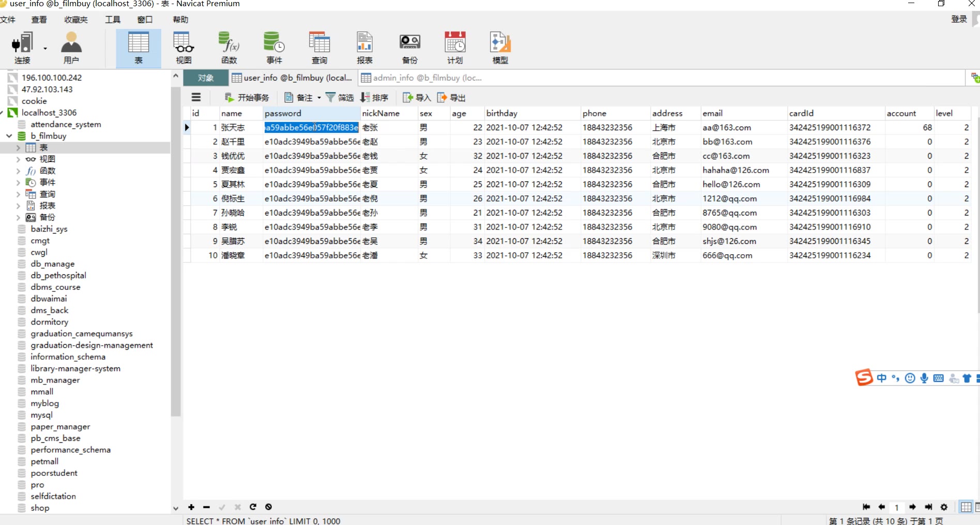Collapse the b_filmbuy database node
Viewport: 980px width, 525px height.
pos(9,136)
